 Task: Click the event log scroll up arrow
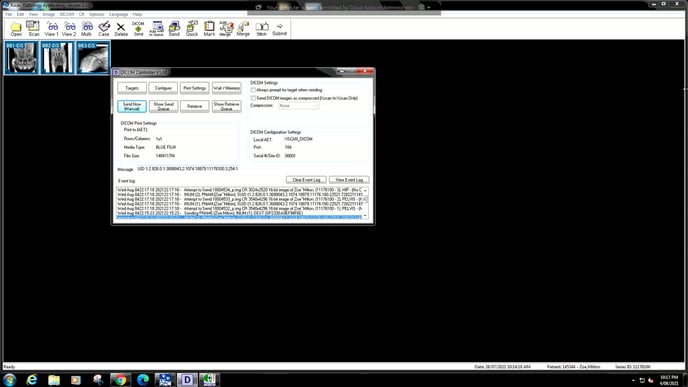coord(366,190)
